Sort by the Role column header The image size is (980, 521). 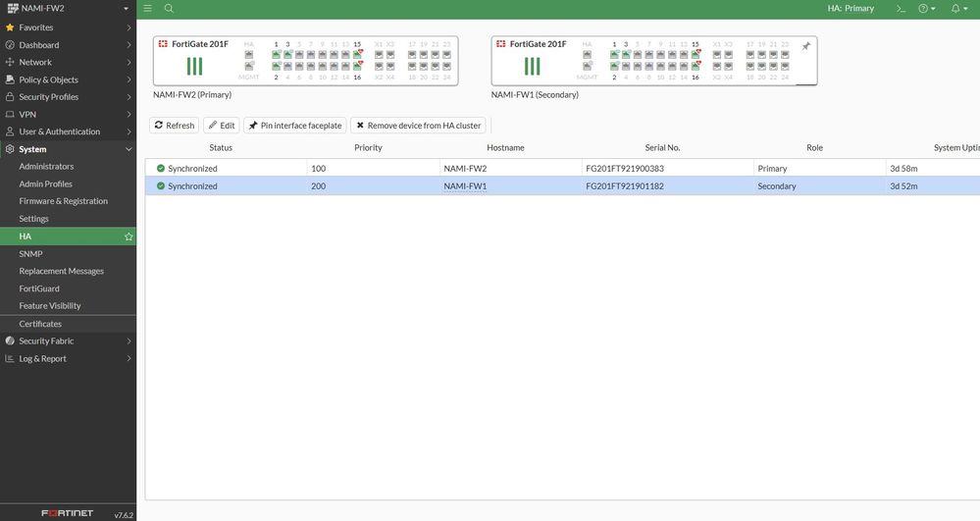coord(814,147)
